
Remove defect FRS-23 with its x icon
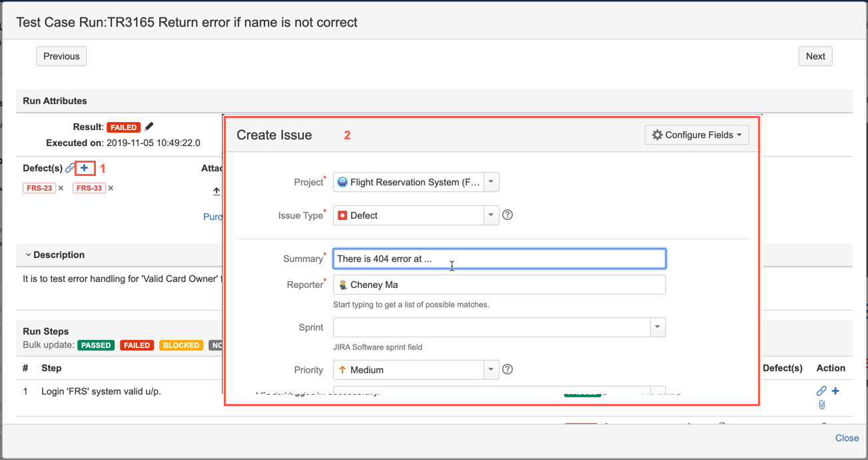[61, 188]
